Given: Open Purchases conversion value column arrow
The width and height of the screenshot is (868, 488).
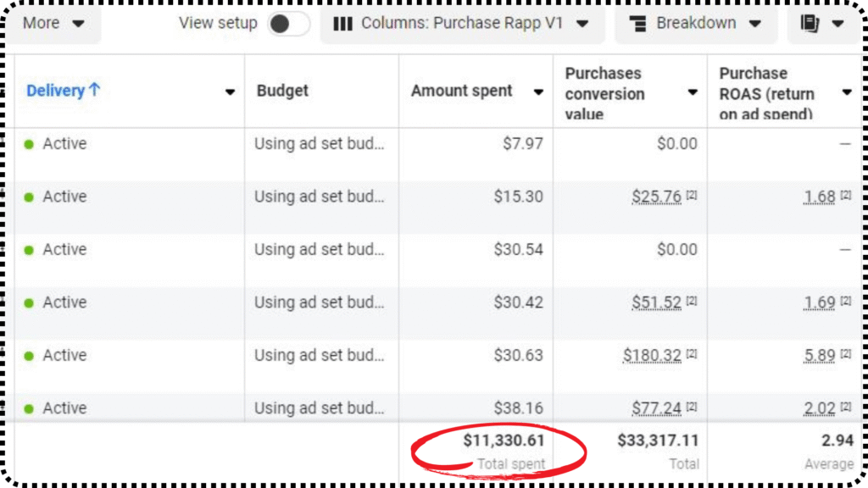Looking at the screenshot, I should click(x=693, y=92).
